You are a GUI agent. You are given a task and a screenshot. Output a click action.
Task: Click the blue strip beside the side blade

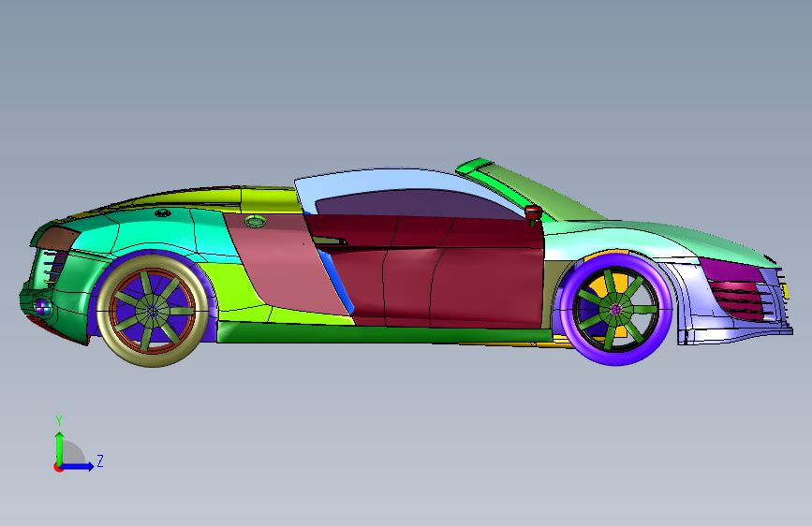336,282
